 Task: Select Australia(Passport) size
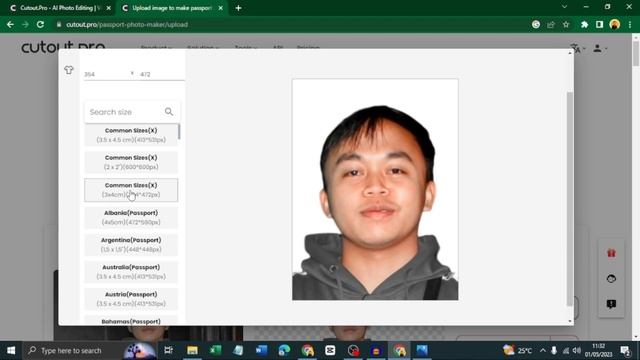coord(131,272)
